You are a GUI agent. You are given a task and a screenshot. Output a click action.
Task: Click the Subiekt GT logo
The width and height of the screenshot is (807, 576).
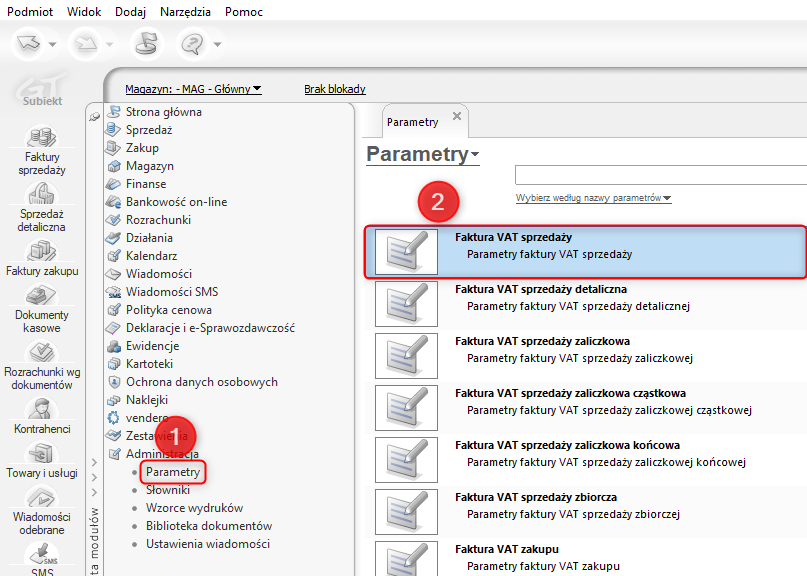41,89
